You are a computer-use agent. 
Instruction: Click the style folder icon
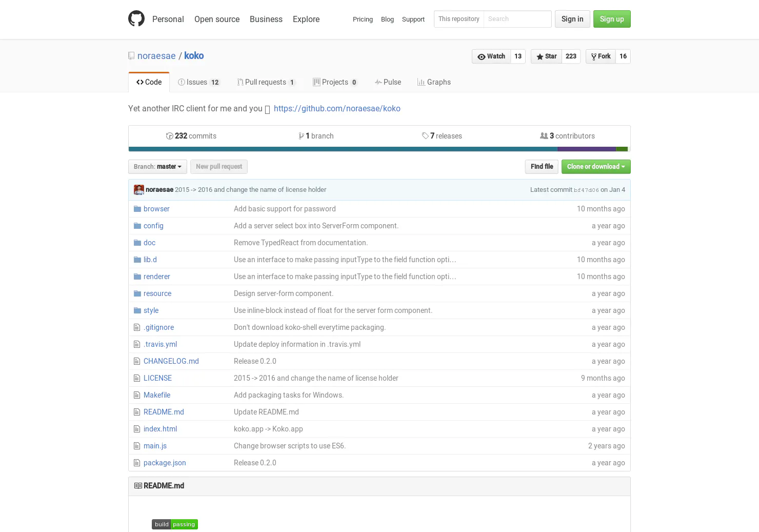pyautogui.click(x=137, y=310)
